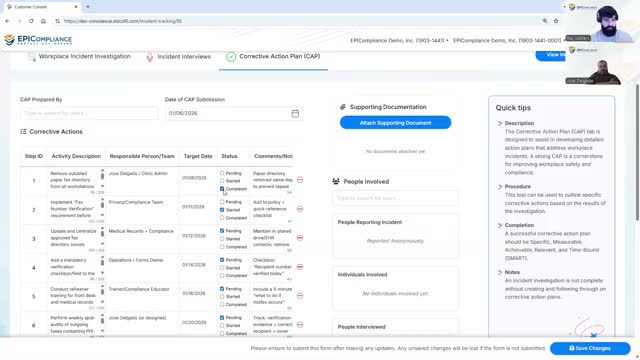The image size is (640, 360).
Task: Expand the Description quick tip
Action: [x=500, y=123]
